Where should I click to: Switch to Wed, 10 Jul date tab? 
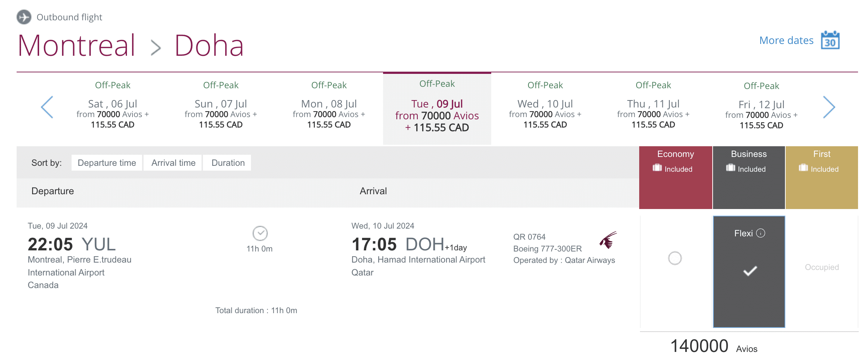click(545, 109)
